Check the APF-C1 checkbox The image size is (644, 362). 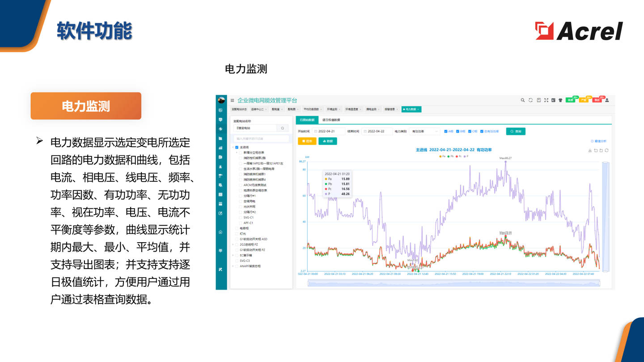[x=241, y=223]
